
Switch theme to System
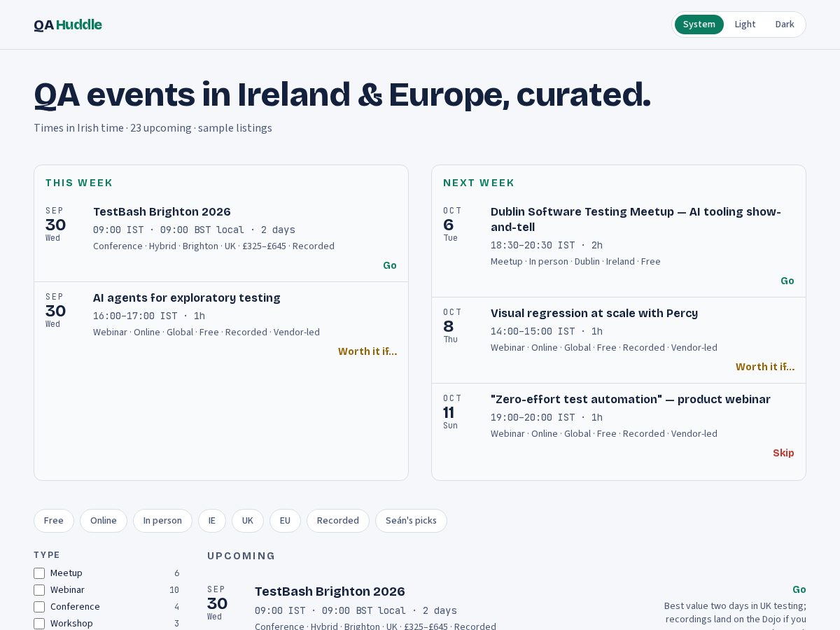point(699,24)
